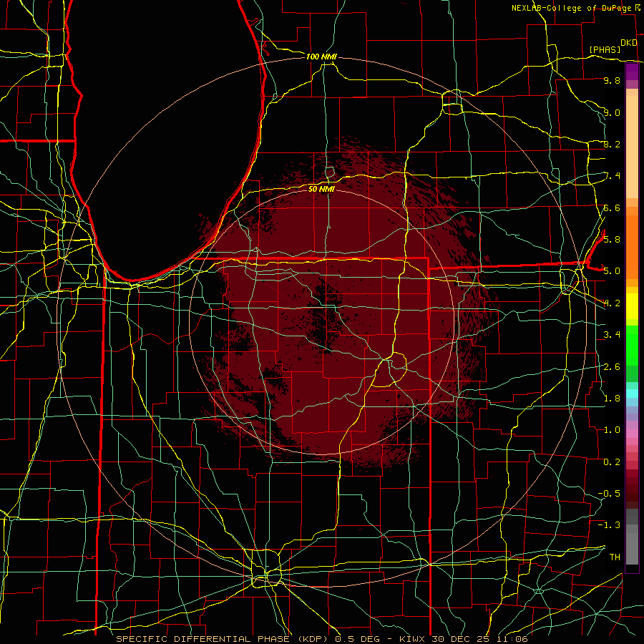Click the 1.0 value on the color scale
Viewport: 644px width, 644px height.
612,429
